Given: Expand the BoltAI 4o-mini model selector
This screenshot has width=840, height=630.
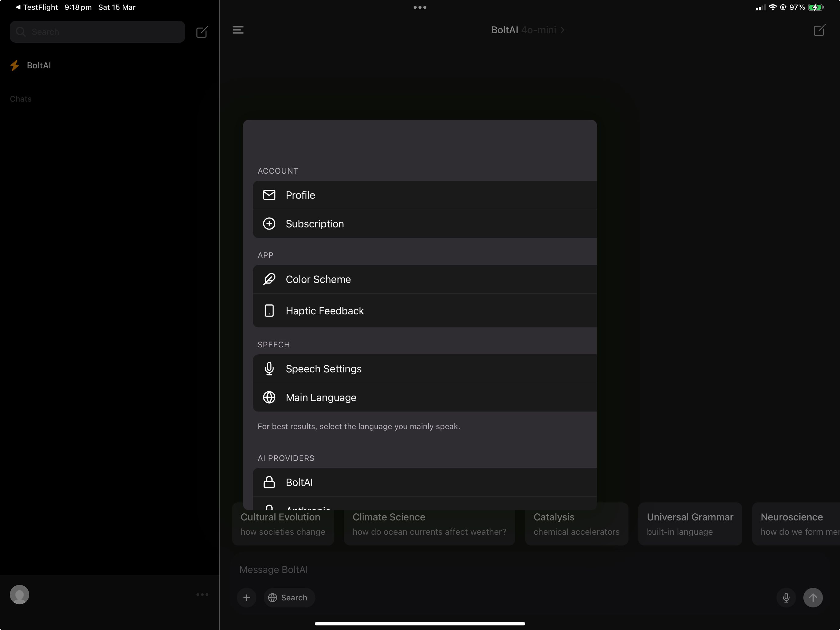Looking at the screenshot, I should click(x=528, y=30).
